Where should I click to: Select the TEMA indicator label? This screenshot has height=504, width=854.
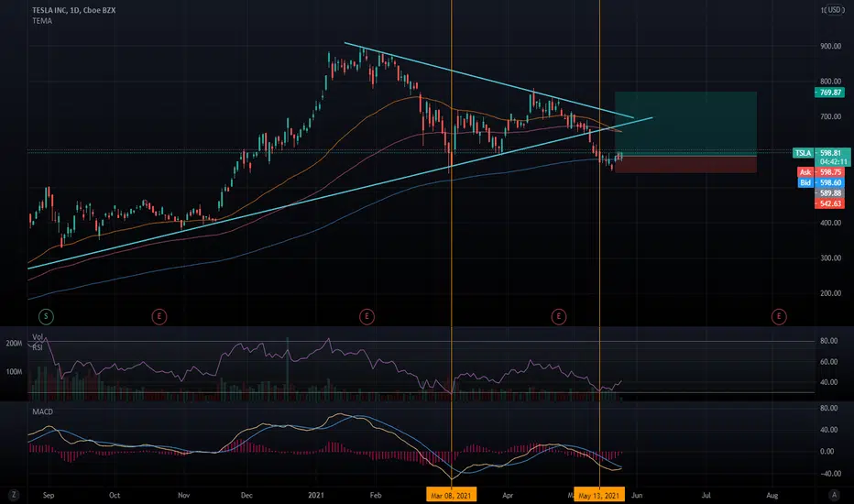[x=42, y=21]
